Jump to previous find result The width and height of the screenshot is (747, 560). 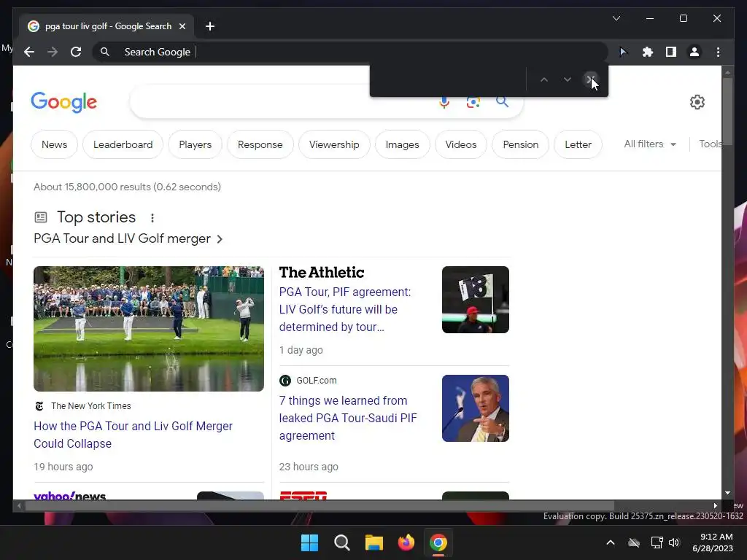[x=544, y=79]
